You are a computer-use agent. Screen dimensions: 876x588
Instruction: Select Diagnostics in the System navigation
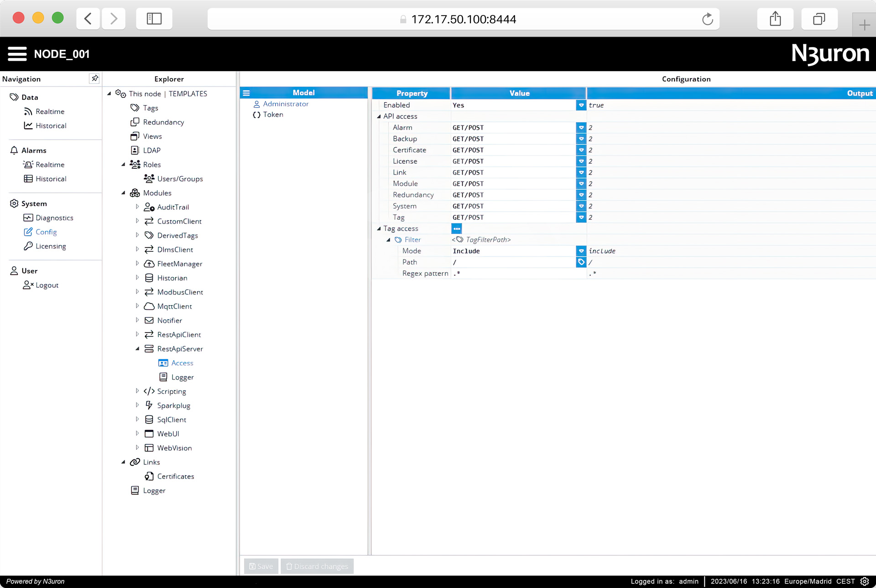point(54,218)
